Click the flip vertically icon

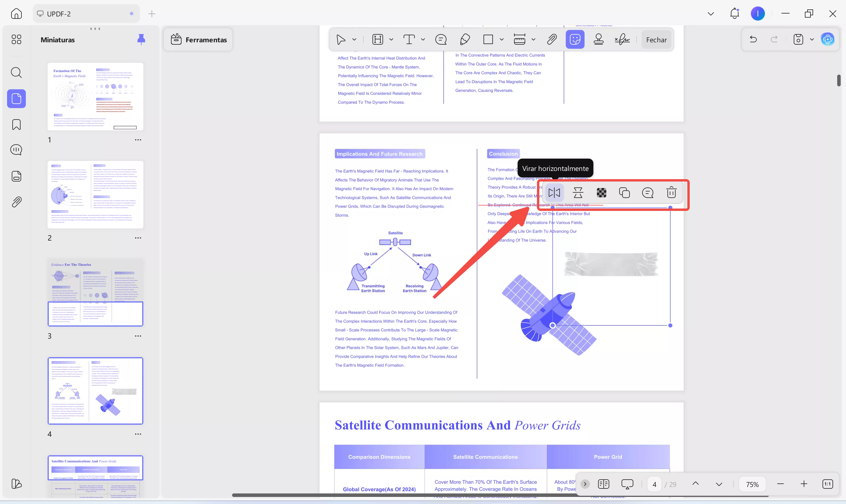coord(578,193)
